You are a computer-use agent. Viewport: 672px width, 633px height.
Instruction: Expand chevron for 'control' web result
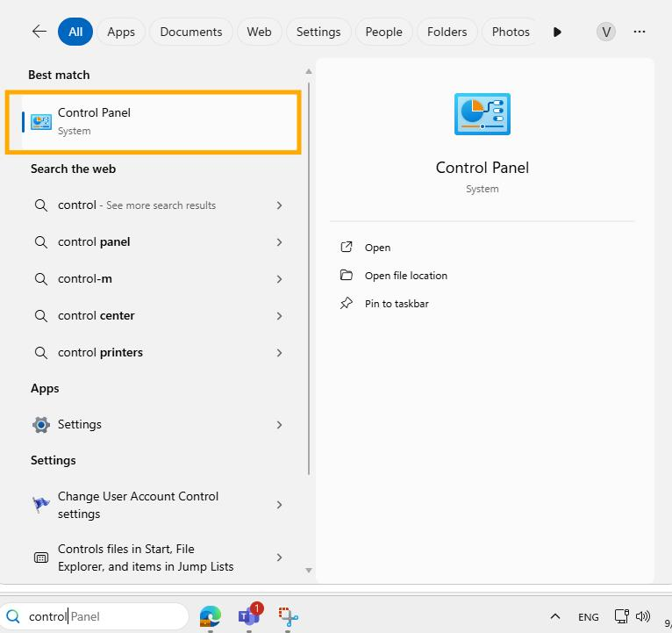click(x=279, y=205)
